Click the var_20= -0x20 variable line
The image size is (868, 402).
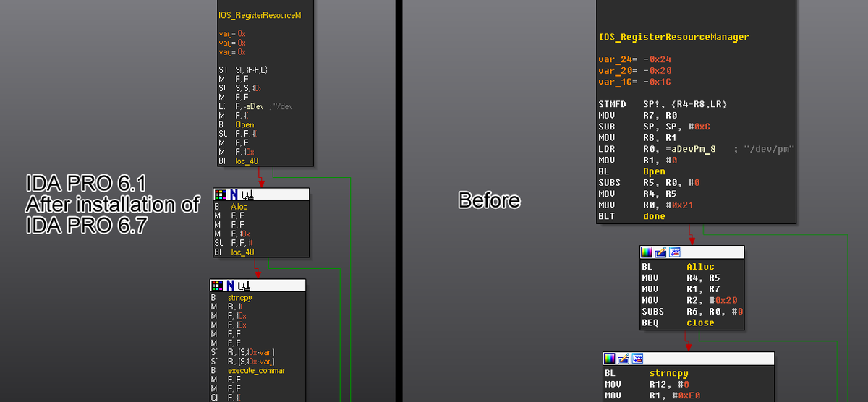pos(635,71)
